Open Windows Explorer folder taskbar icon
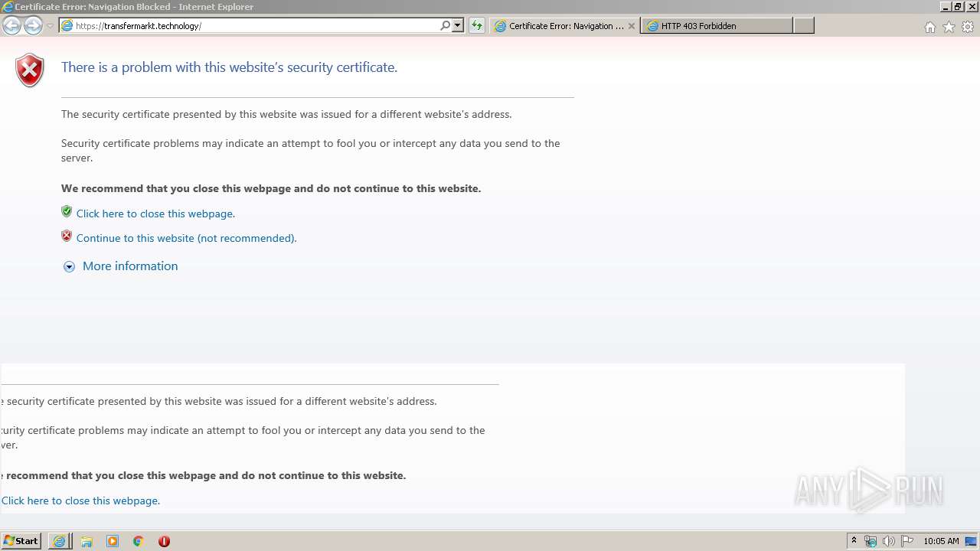The height and width of the screenshot is (551, 980). pyautogui.click(x=87, y=541)
